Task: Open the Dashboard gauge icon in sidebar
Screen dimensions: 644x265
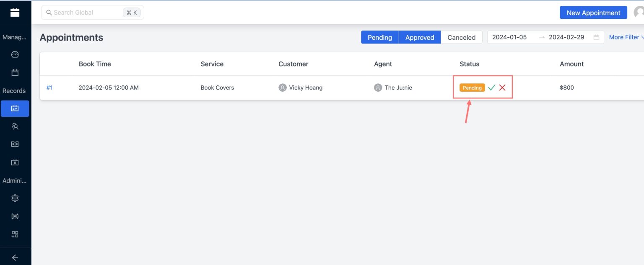Action: 15,54
